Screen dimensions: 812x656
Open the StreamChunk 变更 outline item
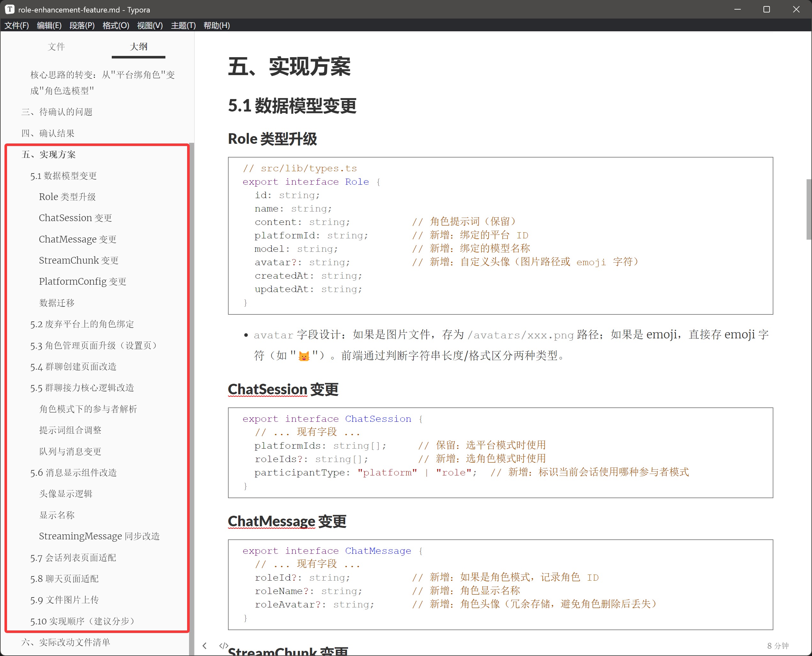[79, 260]
